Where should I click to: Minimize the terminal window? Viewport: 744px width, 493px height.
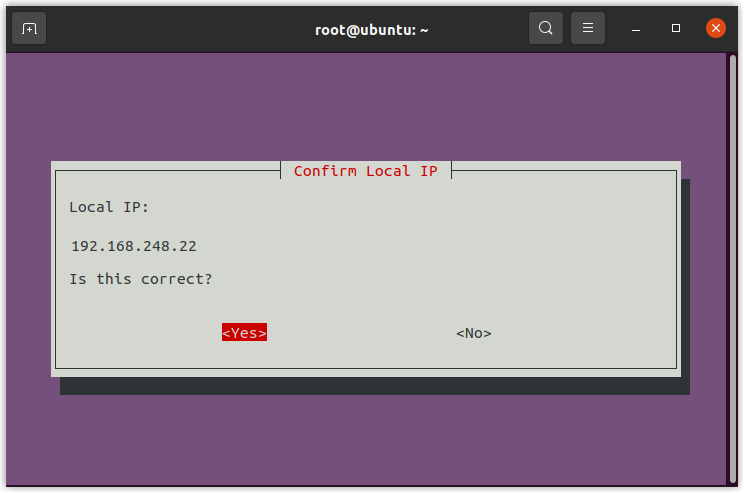point(636,28)
